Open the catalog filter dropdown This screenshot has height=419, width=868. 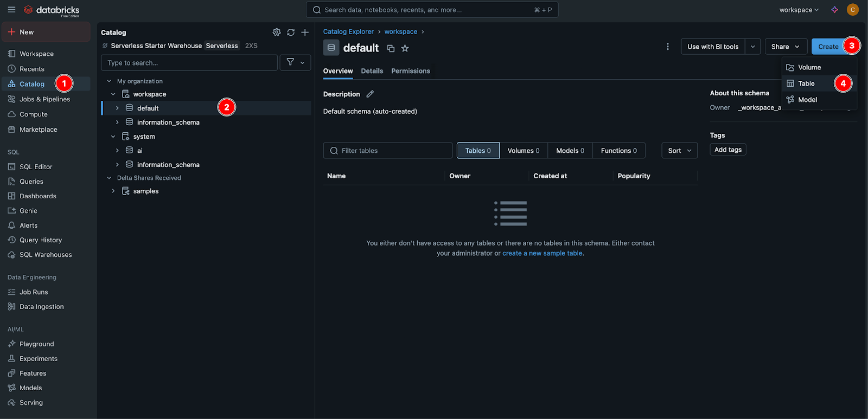[x=295, y=62]
